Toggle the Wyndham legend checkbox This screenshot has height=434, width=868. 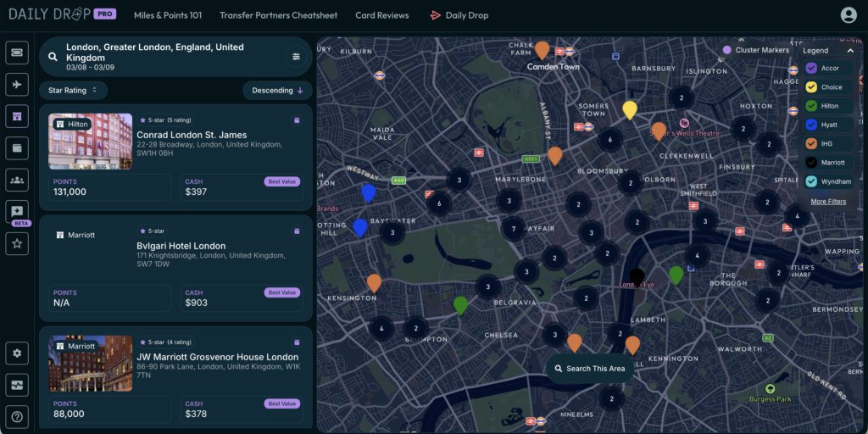point(811,181)
